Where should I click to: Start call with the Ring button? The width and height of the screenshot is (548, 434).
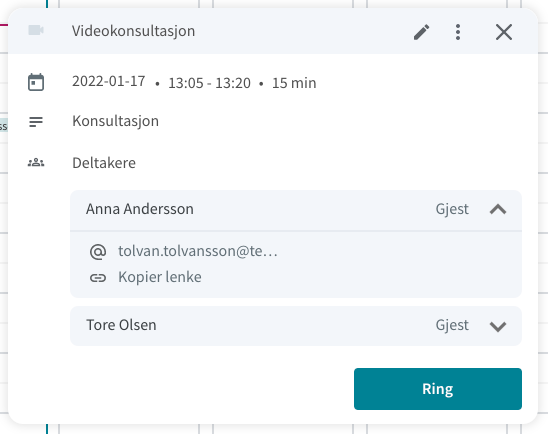(x=438, y=389)
